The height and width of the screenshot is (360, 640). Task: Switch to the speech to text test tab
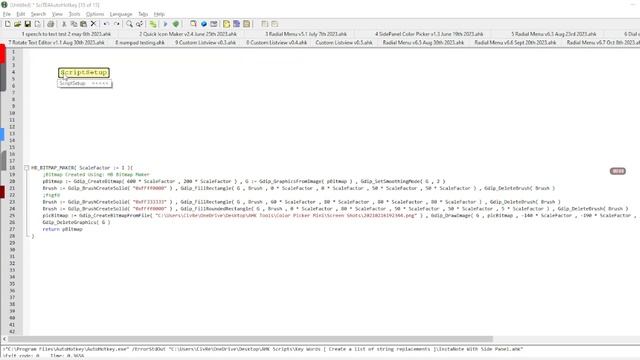(x=66, y=34)
